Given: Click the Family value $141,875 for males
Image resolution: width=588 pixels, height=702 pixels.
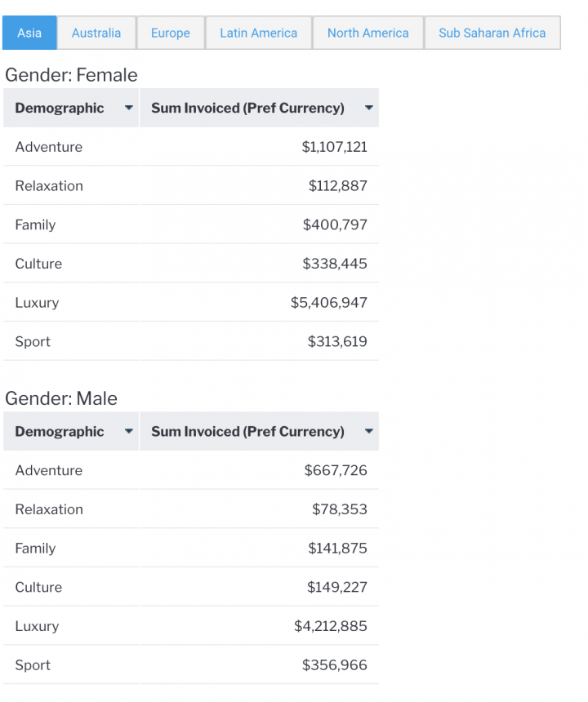Looking at the screenshot, I should [338, 548].
